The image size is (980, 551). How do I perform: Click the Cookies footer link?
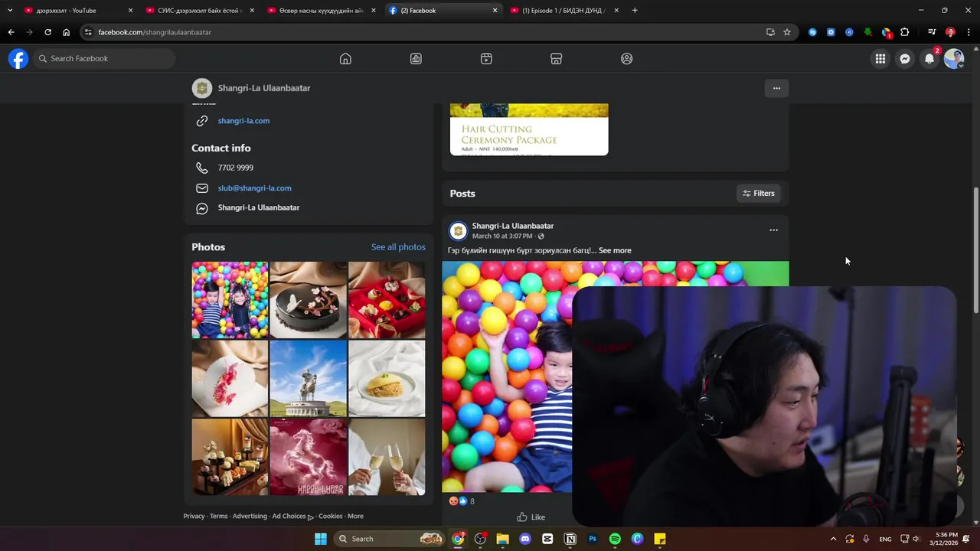[x=330, y=517]
